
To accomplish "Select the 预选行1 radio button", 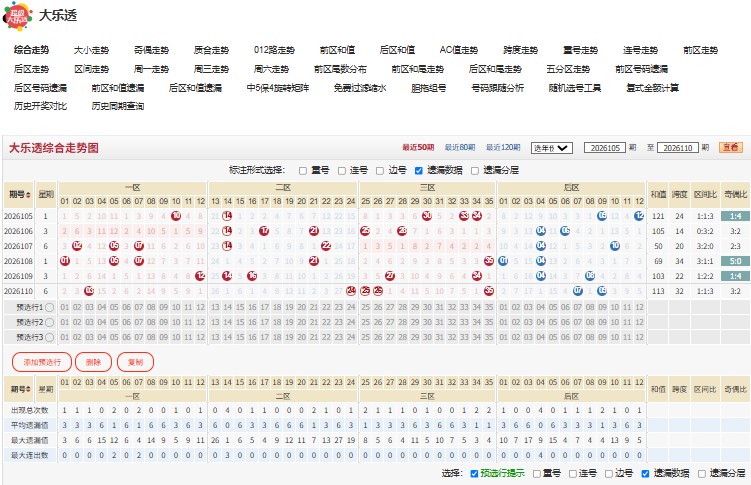I will tap(49, 307).
